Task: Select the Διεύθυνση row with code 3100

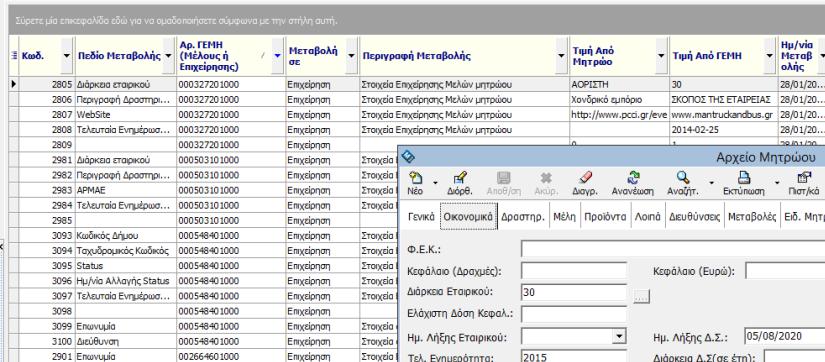Action: (203, 342)
